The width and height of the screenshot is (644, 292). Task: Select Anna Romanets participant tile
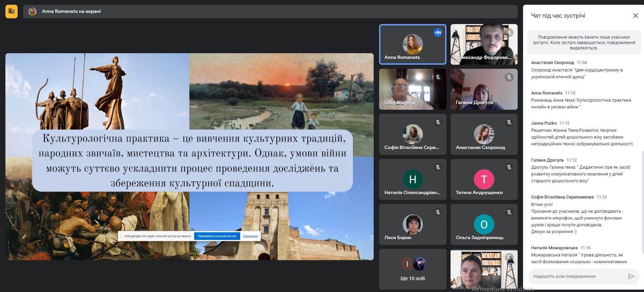tap(412, 44)
